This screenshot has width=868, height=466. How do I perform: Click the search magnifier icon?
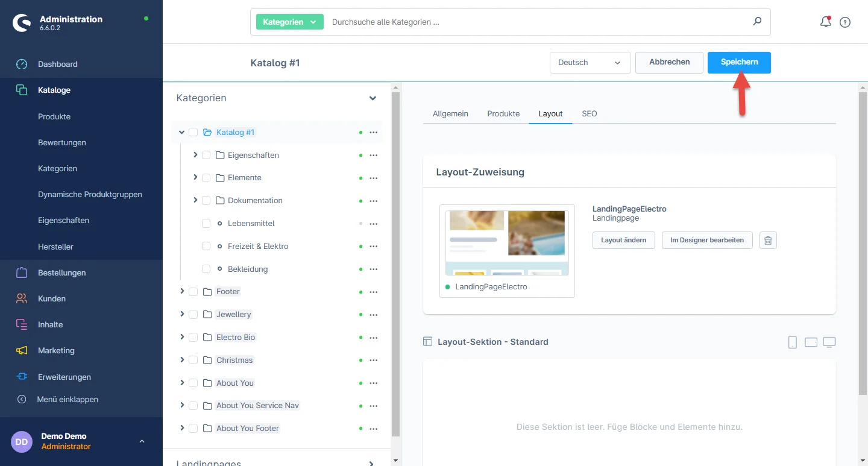(757, 22)
